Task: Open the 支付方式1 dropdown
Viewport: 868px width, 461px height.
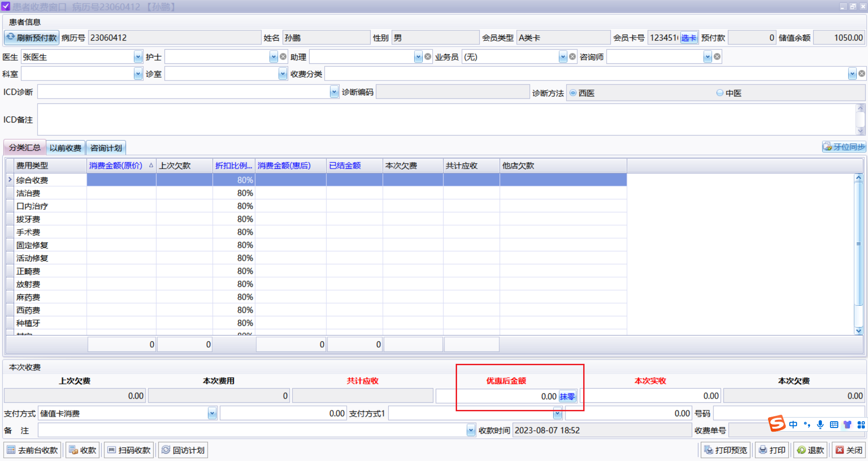Action: 557,413
